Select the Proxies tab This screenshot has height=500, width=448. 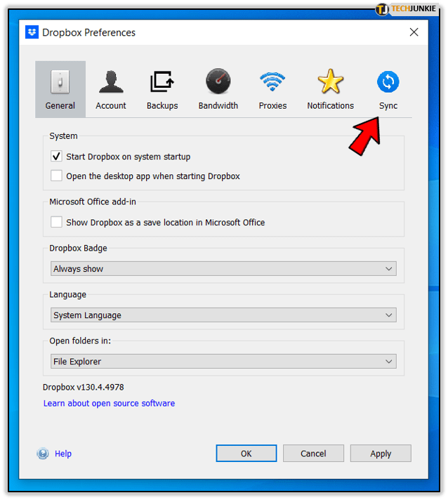point(272,89)
